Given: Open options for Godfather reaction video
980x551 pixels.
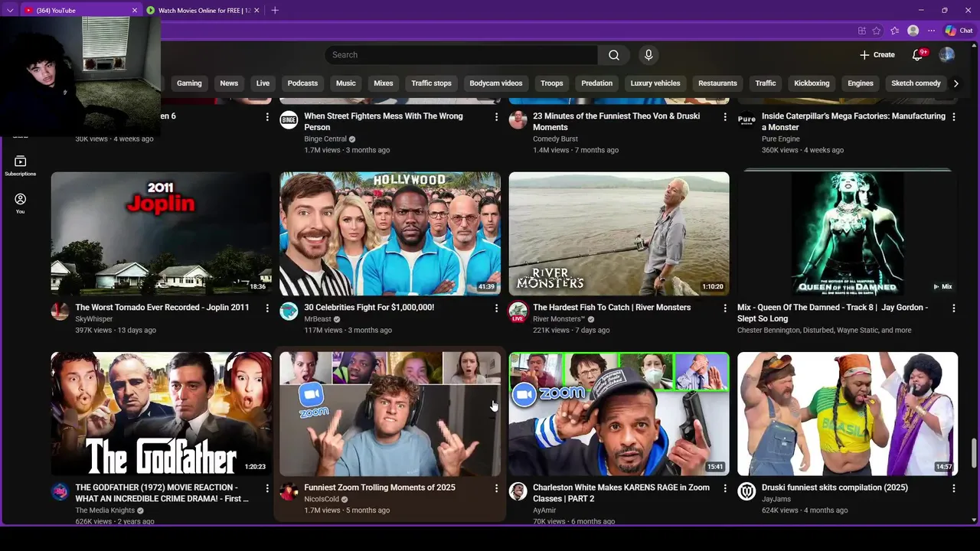Looking at the screenshot, I should tap(267, 487).
